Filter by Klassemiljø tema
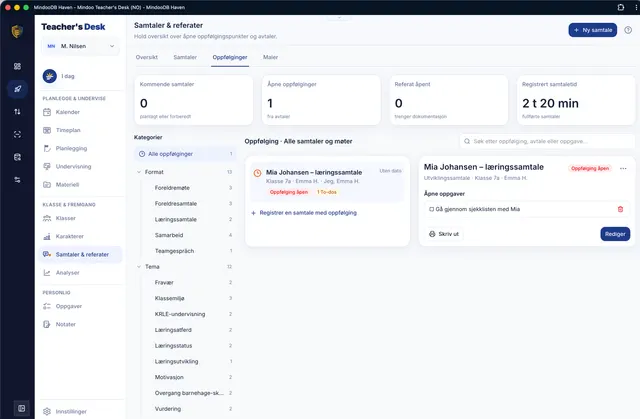Image resolution: width=640 pixels, height=419 pixels. [x=189, y=298]
